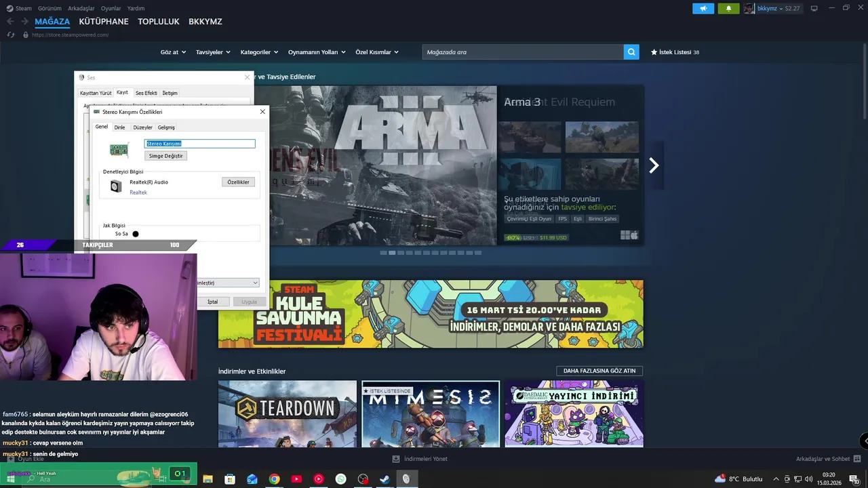Click the Kule Savunma Festivali banner
Screen dimensions: 868x488
click(x=431, y=314)
